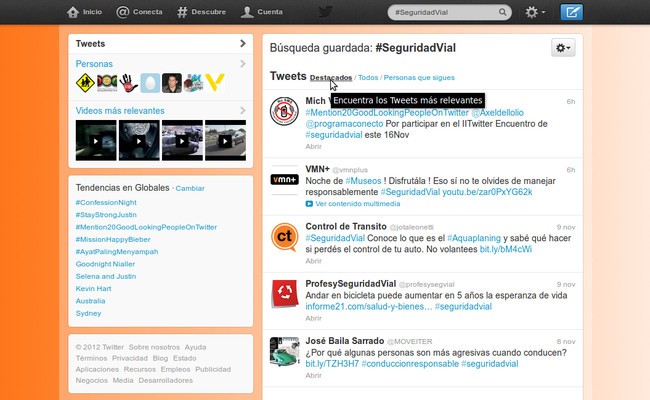
Task: Click the second avatar in Personas row
Action: (x=107, y=83)
